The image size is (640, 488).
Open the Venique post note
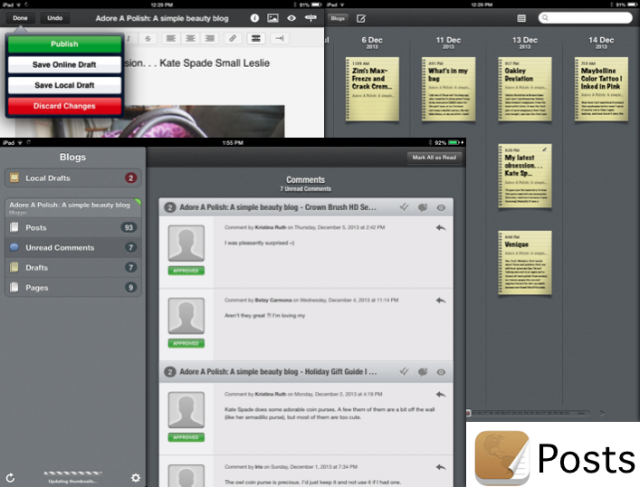tap(524, 263)
